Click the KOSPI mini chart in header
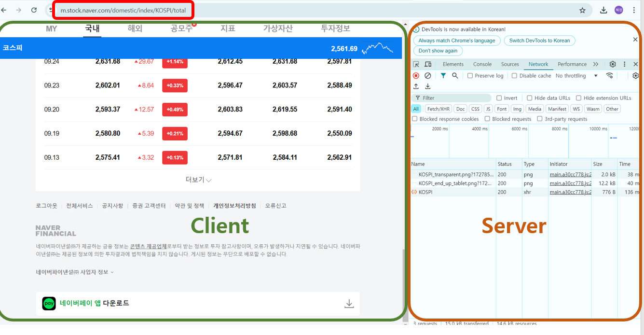Viewport: 644px width, 335px height. 378,48
